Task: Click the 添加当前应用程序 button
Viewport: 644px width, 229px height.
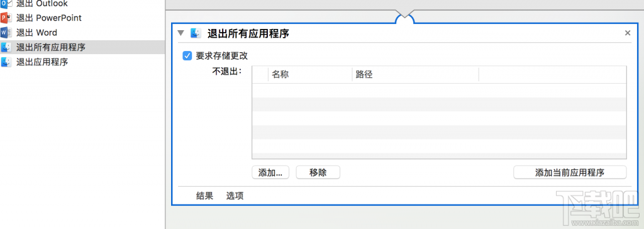Action: 570,172
